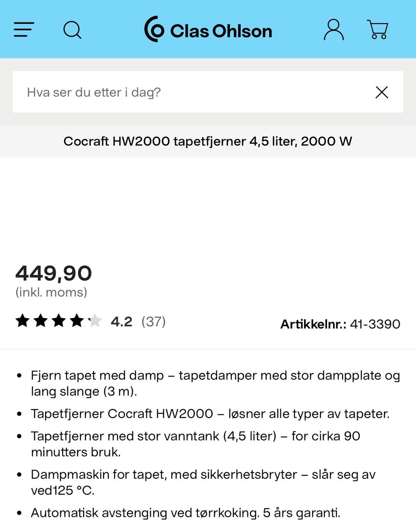Open the (37) reviews count link
This screenshot has height=532, width=416.
point(153,322)
